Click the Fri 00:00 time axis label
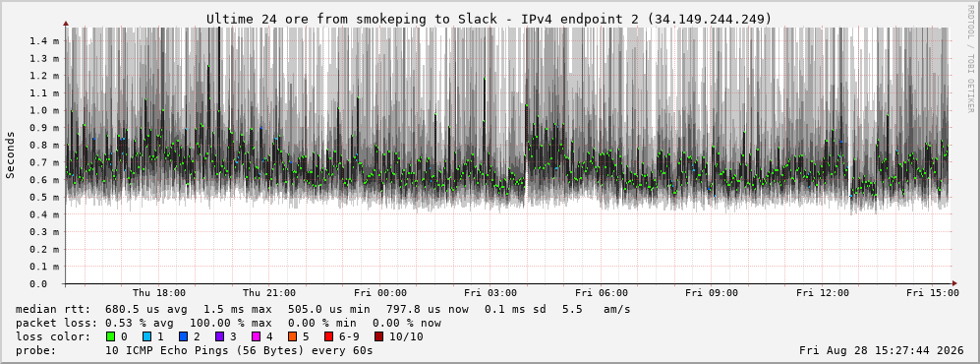 tap(380, 293)
